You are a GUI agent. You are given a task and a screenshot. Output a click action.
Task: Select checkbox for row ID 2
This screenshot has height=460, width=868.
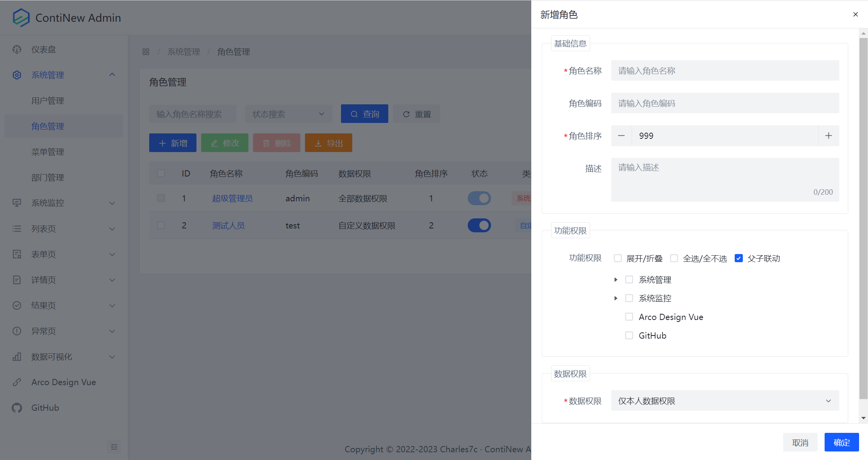(161, 225)
